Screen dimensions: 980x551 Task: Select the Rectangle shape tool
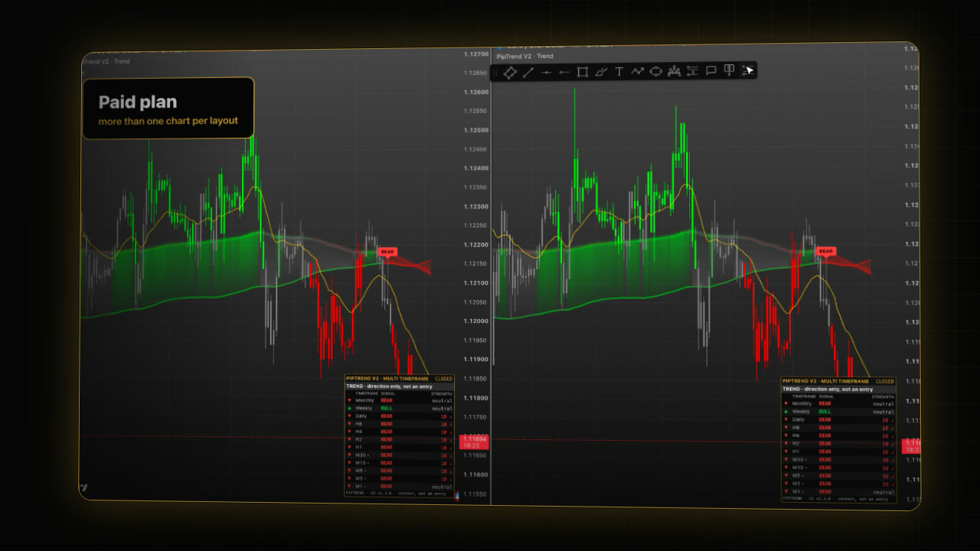pyautogui.click(x=583, y=72)
